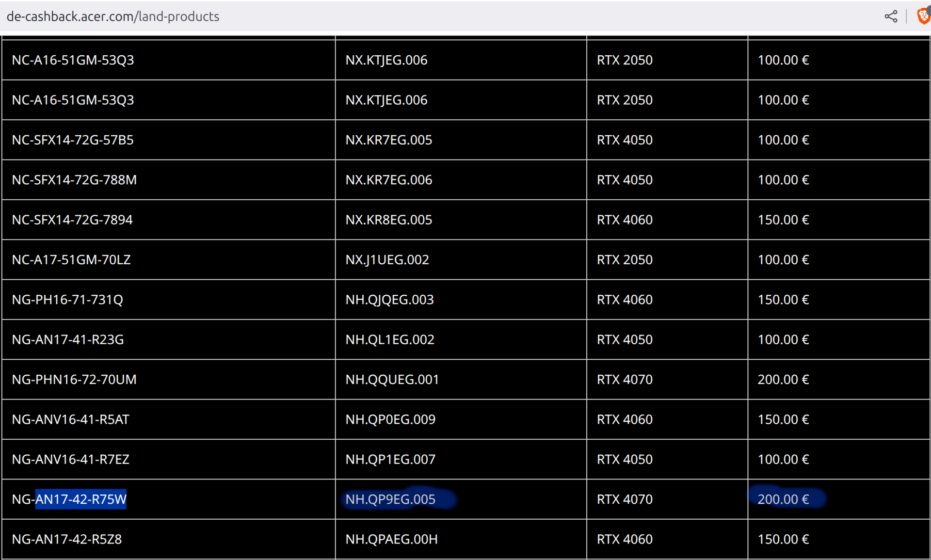Click the highlighted NG-AN17-42-R75W model cell
The height and width of the screenshot is (560, 931).
pyautogui.click(x=69, y=499)
